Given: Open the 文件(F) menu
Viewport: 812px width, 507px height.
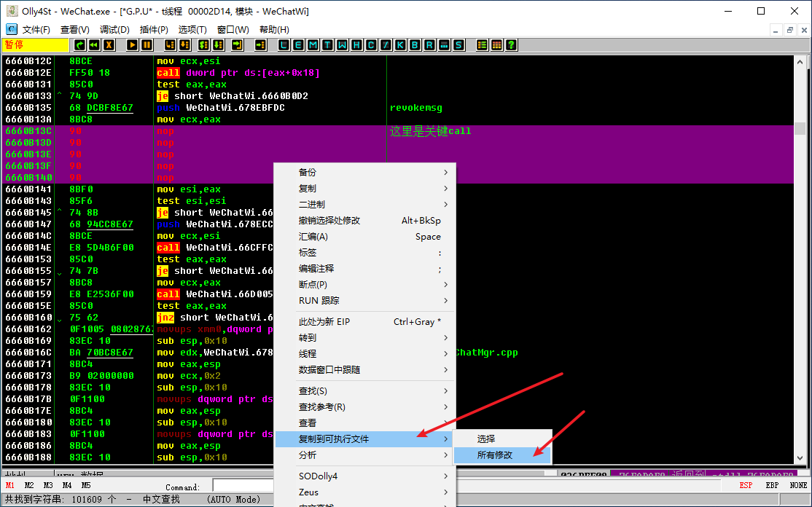Looking at the screenshot, I should click(36, 29).
